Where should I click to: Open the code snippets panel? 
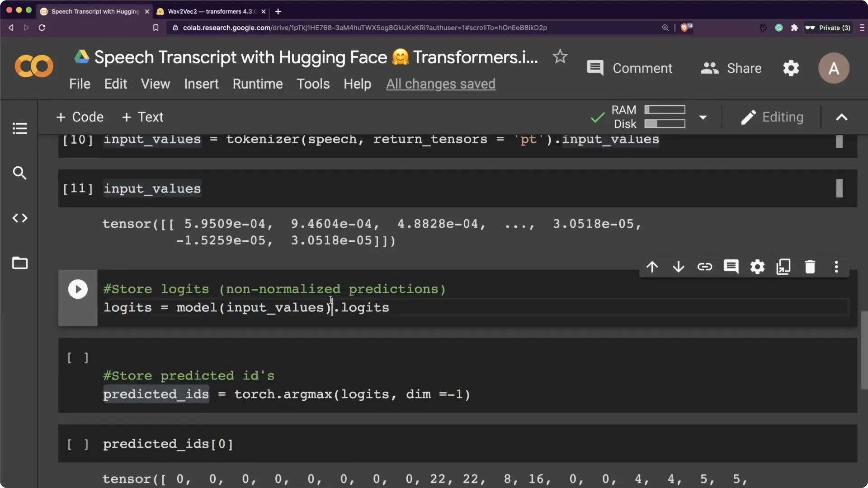point(19,218)
